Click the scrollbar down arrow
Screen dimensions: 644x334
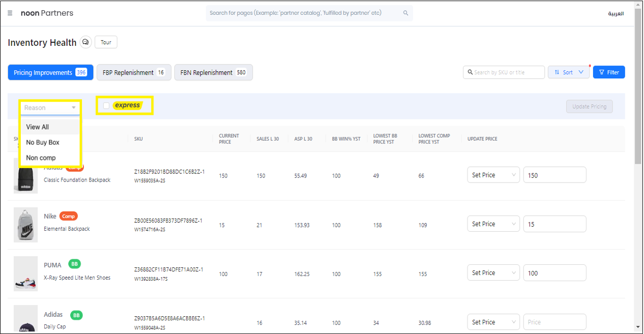pyautogui.click(x=638, y=327)
